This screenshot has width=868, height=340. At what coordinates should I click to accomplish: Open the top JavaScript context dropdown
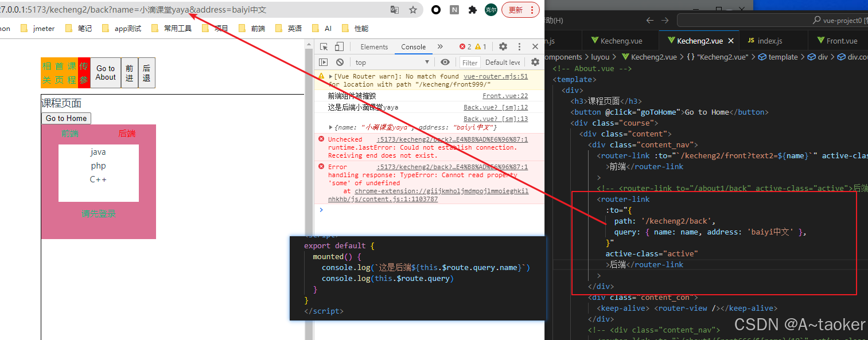[392, 62]
